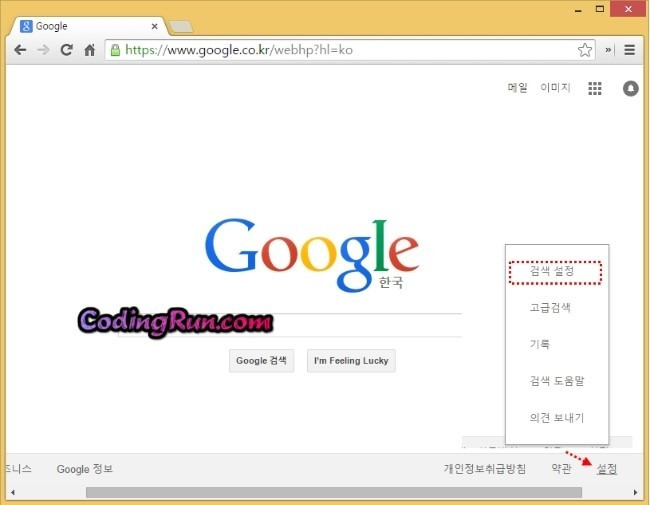Select 고급검색 from the settings menu
The width and height of the screenshot is (650, 505).
550,308
